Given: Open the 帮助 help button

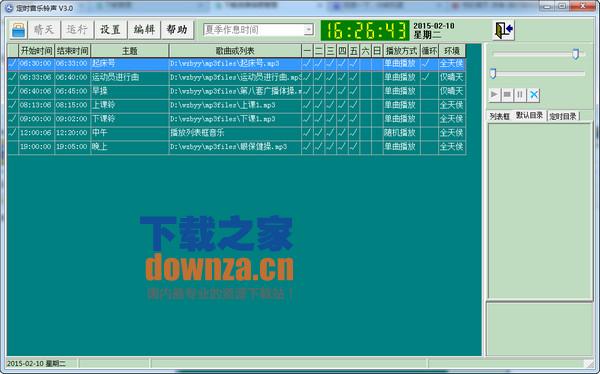Looking at the screenshot, I should [177, 30].
